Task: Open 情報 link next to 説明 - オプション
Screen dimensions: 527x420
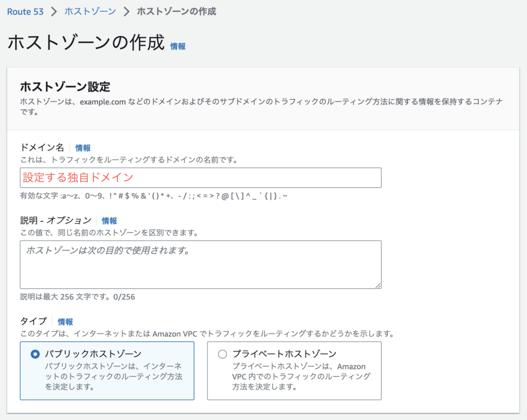Action: coord(109,221)
